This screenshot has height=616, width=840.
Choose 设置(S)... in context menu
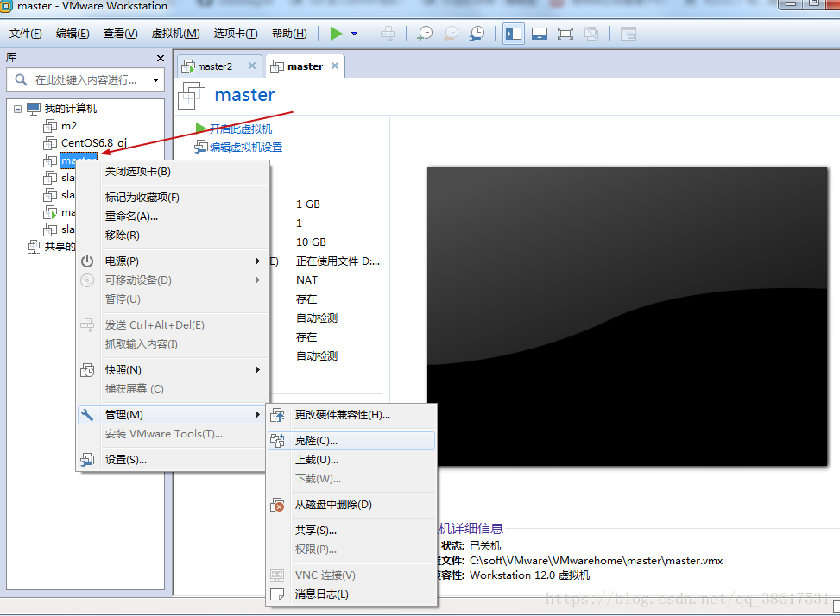click(172, 460)
